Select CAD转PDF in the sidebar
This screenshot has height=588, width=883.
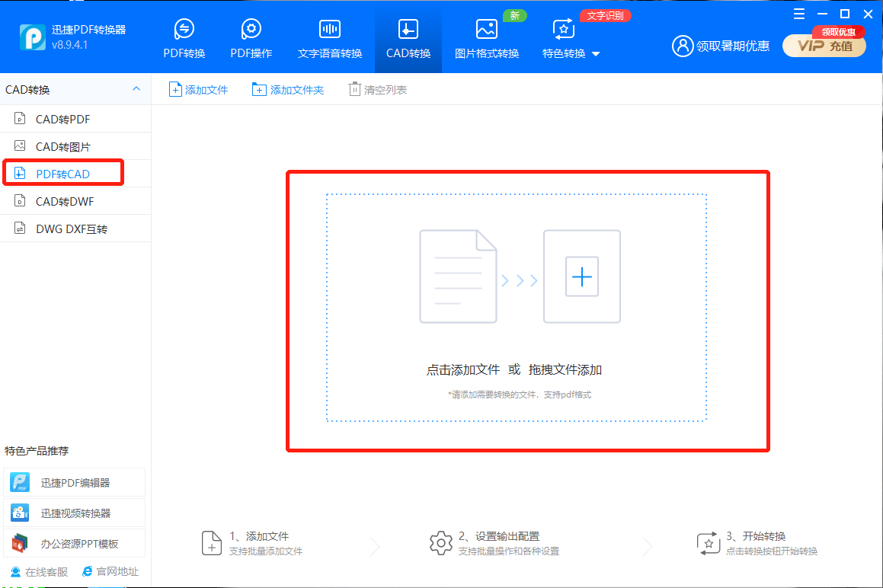[x=75, y=119]
